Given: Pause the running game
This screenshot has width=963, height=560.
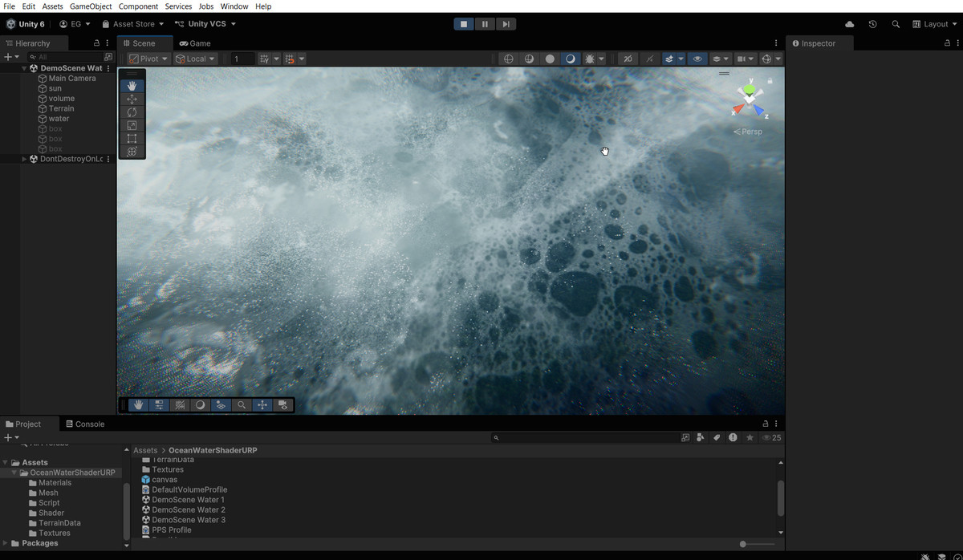Looking at the screenshot, I should 485,24.
